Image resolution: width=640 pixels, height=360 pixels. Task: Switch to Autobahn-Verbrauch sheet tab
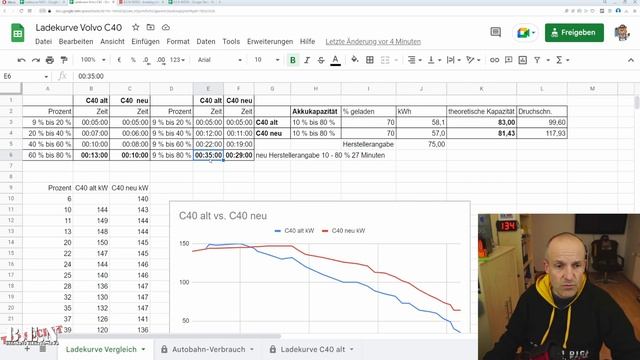point(209,349)
